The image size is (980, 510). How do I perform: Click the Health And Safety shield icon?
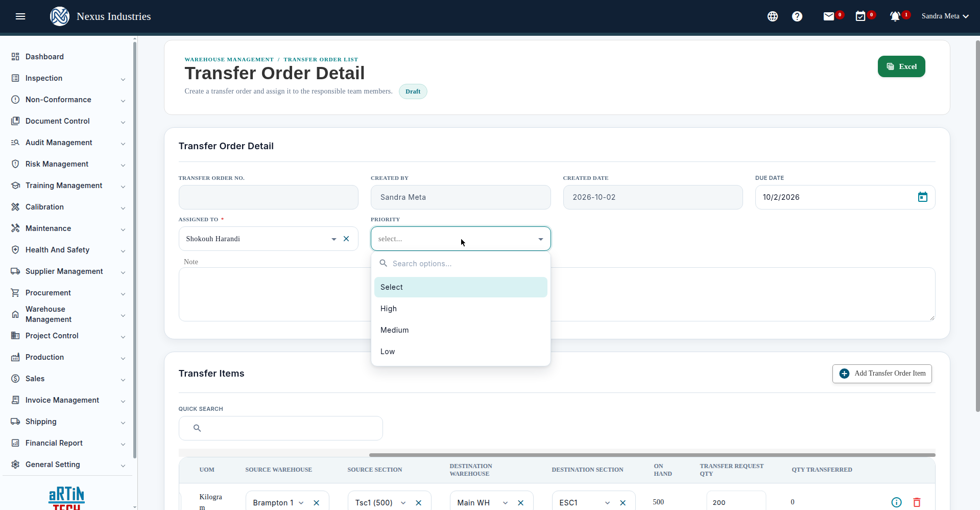coord(15,250)
